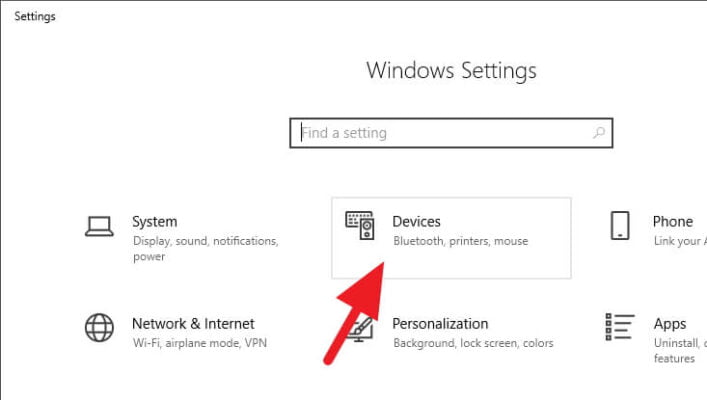Select 'Background, lock screen, colors' description
Image resolution: width=707 pixels, height=400 pixels.
tap(473, 343)
